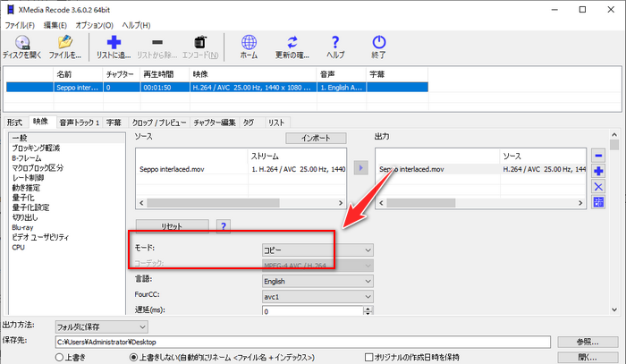Click the Open File folder icon
Viewport: 626px width, 364px height.
(x=64, y=42)
